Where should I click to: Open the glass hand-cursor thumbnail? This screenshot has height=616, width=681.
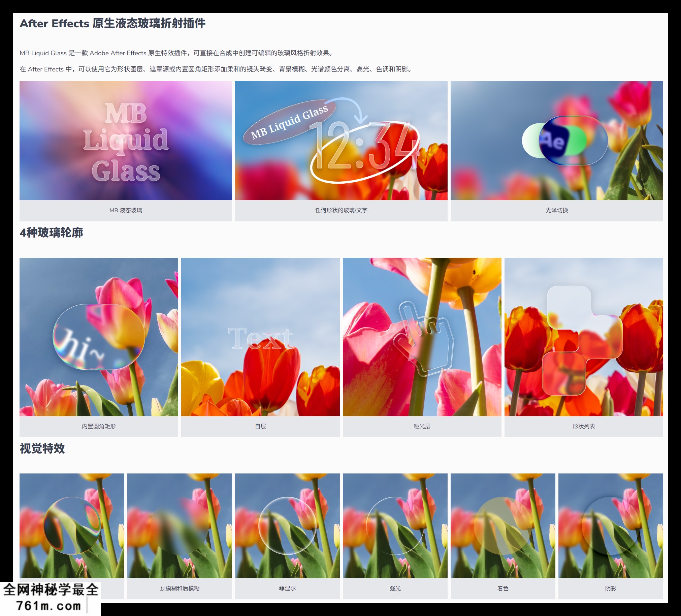[422, 337]
